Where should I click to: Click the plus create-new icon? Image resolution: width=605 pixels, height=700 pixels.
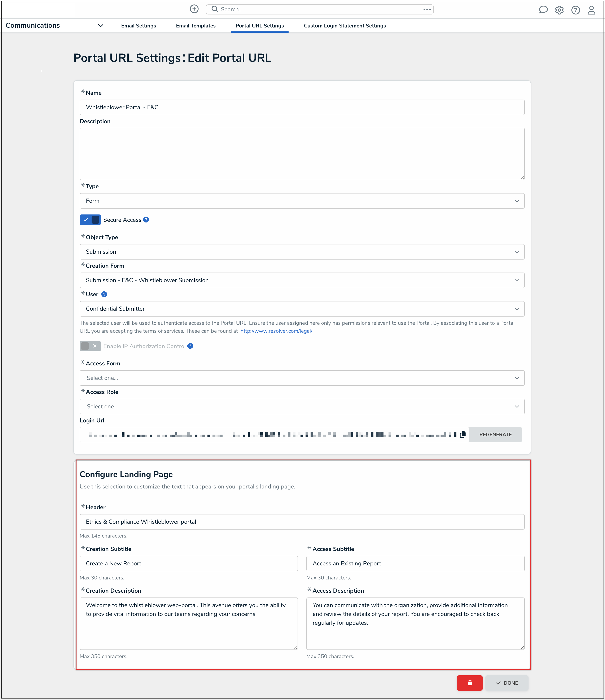pyautogui.click(x=194, y=9)
